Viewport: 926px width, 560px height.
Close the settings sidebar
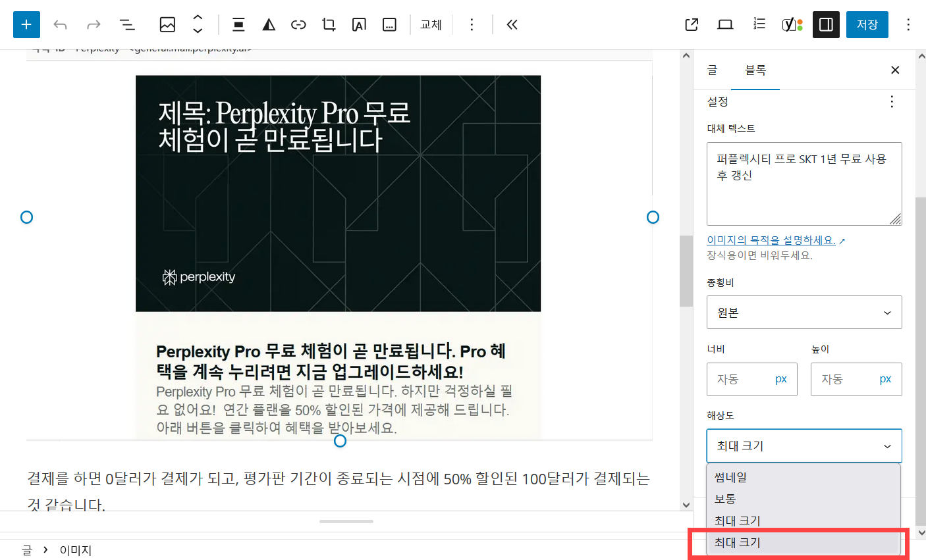point(895,70)
